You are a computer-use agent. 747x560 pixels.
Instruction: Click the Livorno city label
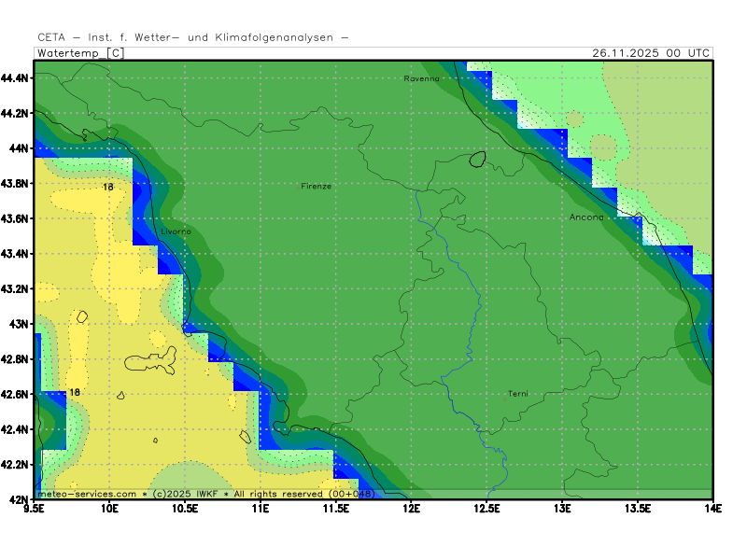pyautogui.click(x=176, y=231)
